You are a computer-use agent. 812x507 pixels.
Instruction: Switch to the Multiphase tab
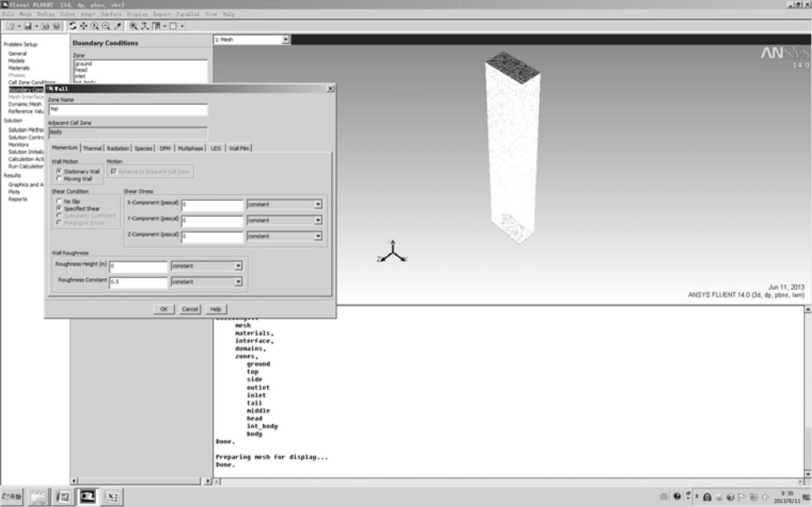(x=190, y=148)
